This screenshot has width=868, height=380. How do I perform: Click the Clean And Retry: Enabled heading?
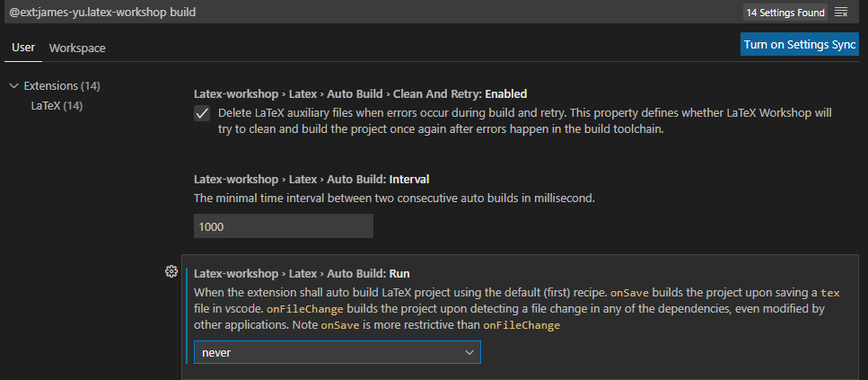(x=360, y=93)
